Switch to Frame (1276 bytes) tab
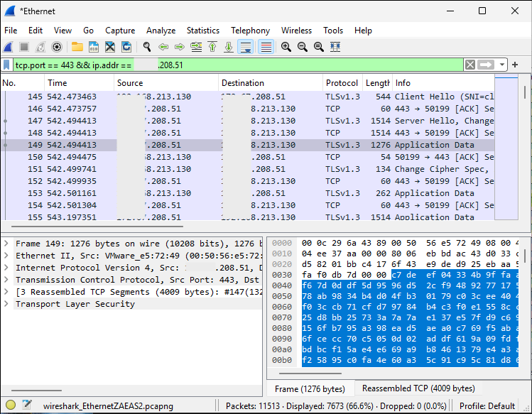The height and width of the screenshot is (414, 532). pyautogui.click(x=310, y=388)
